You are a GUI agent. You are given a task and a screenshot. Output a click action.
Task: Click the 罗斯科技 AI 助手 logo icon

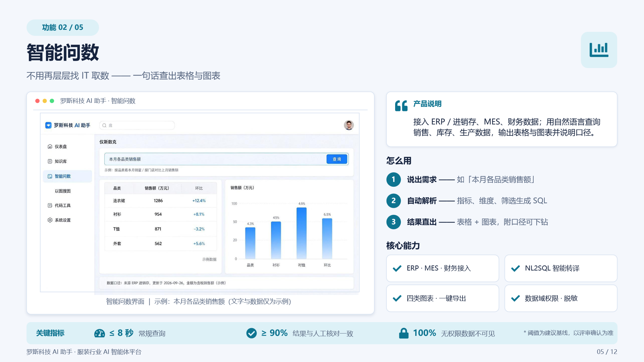(x=48, y=125)
